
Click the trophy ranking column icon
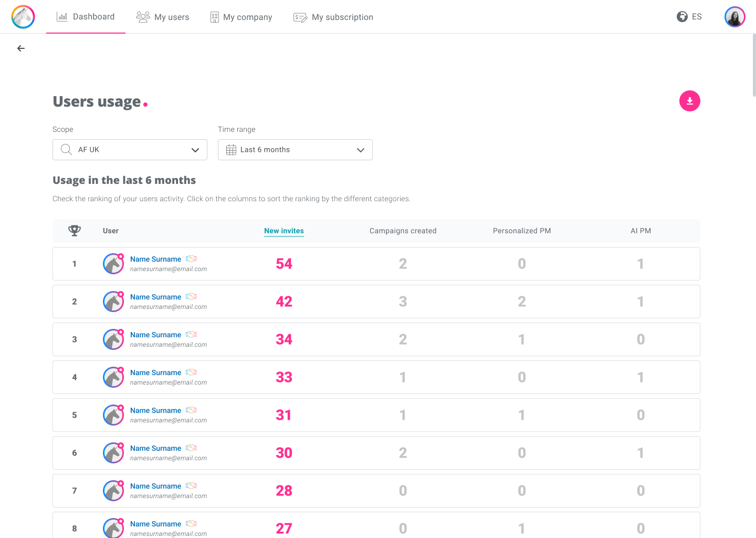click(75, 231)
